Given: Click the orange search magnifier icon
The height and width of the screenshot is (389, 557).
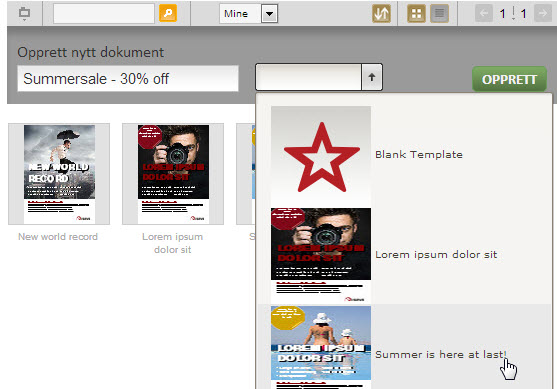Looking at the screenshot, I should 168,13.
